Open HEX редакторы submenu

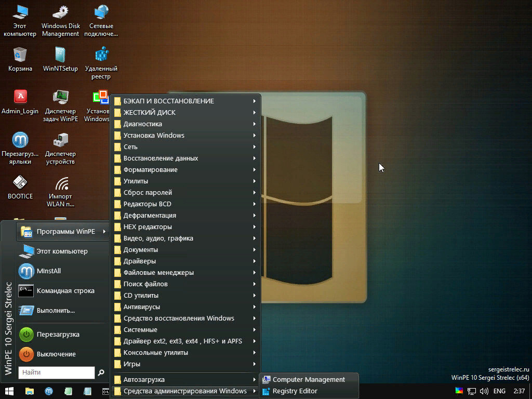[185, 227]
